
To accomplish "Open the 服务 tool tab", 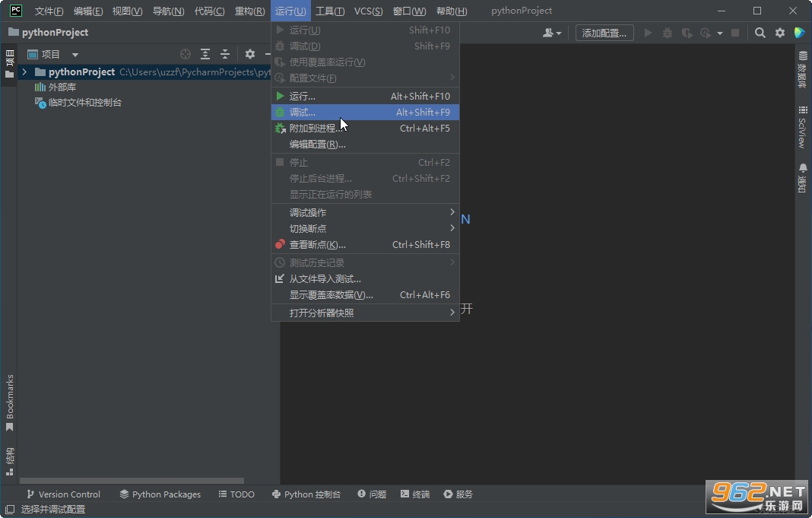I will 458,494.
